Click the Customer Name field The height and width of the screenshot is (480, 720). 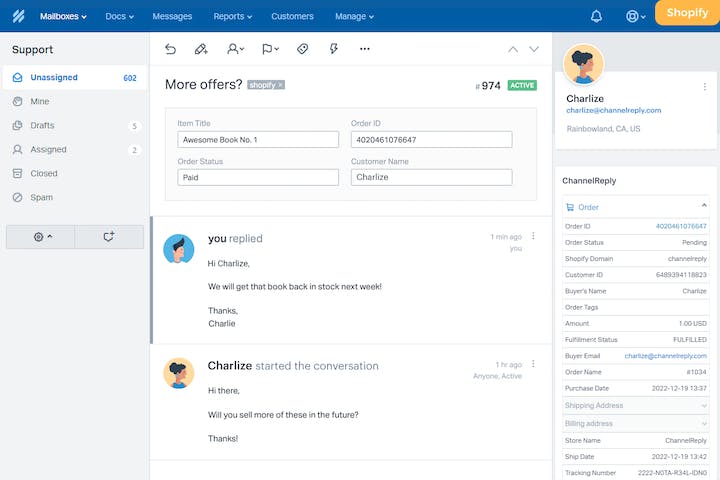(432, 177)
